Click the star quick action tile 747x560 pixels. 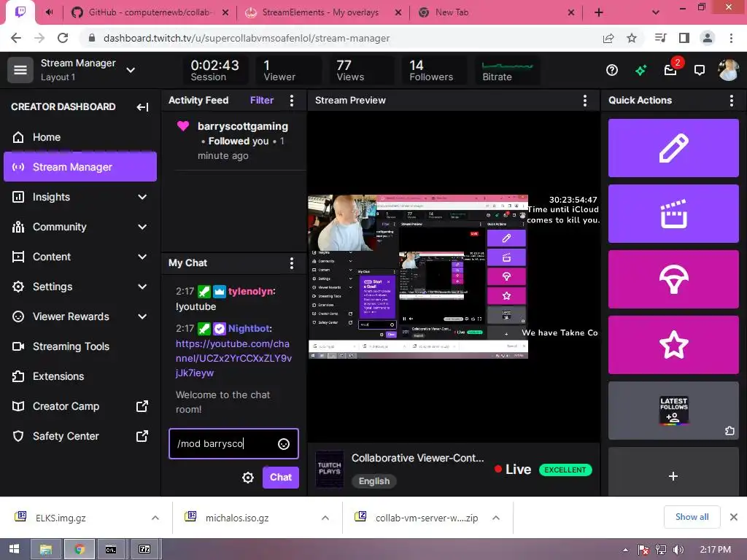click(673, 345)
